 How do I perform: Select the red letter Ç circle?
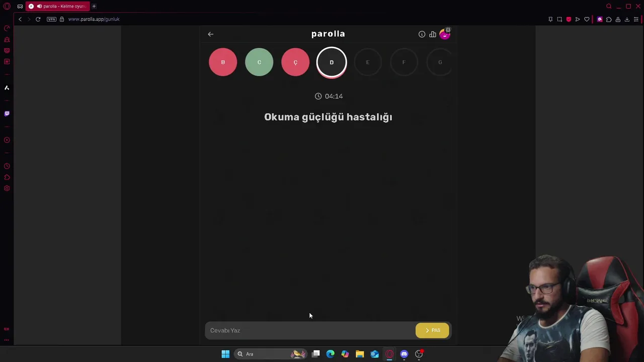point(295,62)
